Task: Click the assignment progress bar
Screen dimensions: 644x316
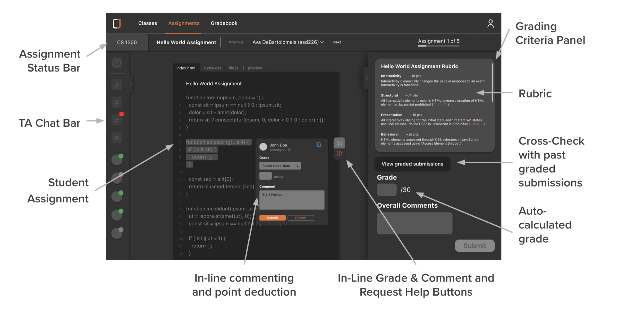Action: (x=438, y=46)
